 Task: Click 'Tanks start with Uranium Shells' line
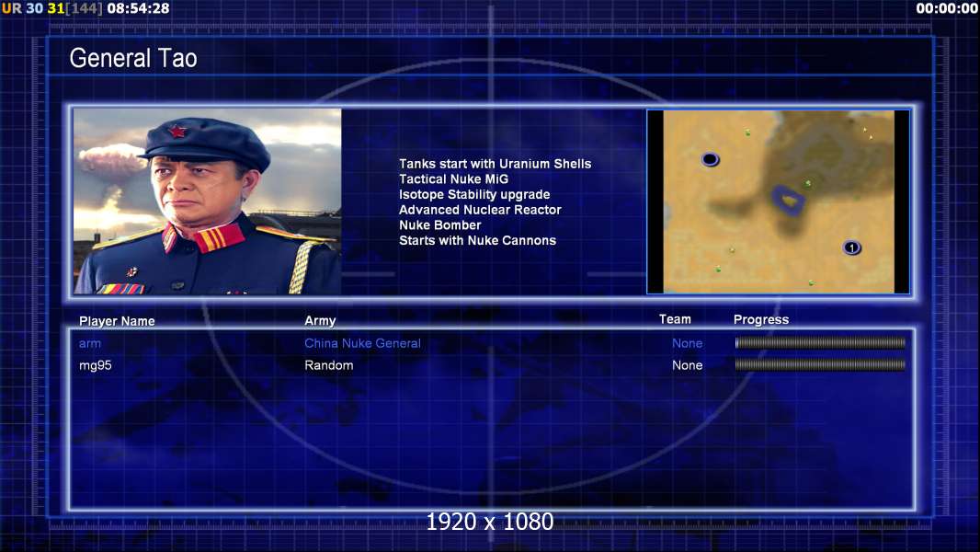click(495, 164)
